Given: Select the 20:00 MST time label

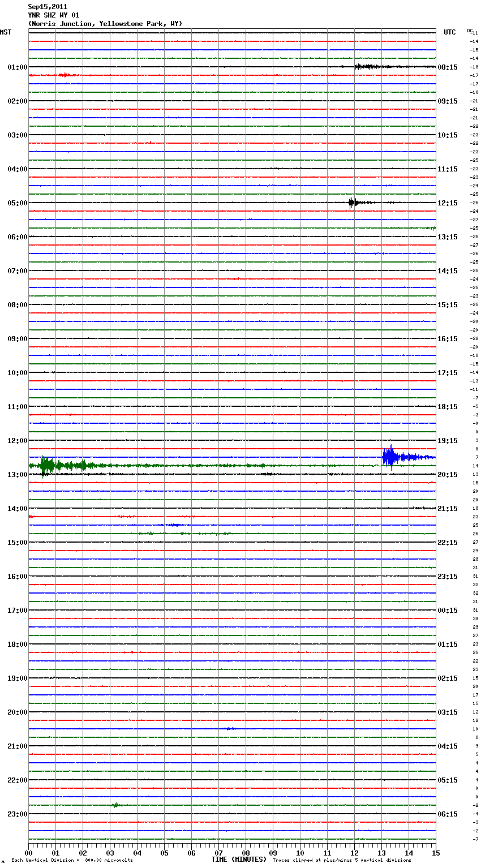Looking at the screenshot, I should [x=18, y=712].
